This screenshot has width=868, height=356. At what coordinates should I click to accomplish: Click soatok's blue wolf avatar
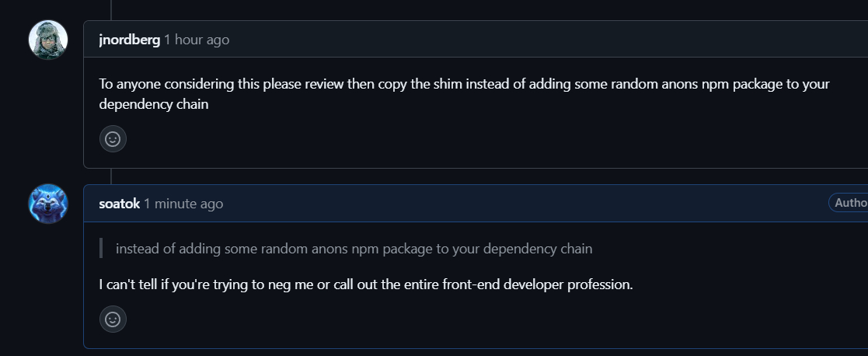tap(48, 204)
